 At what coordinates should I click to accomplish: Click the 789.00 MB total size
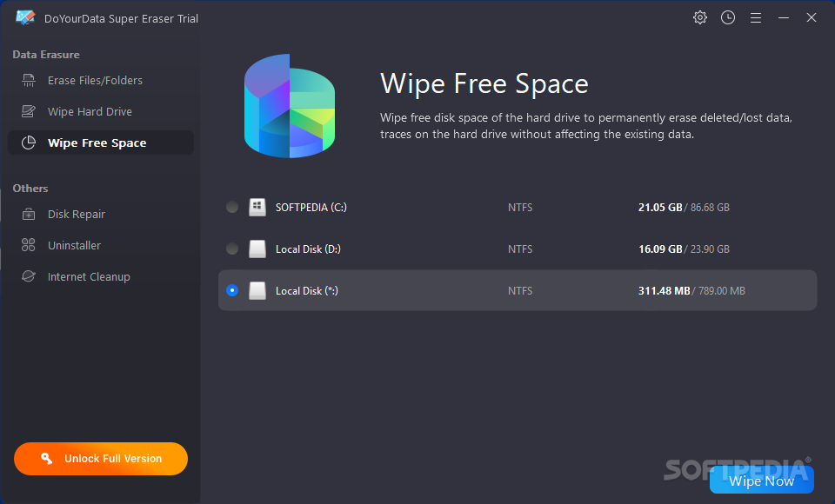[x=722, y=290]
